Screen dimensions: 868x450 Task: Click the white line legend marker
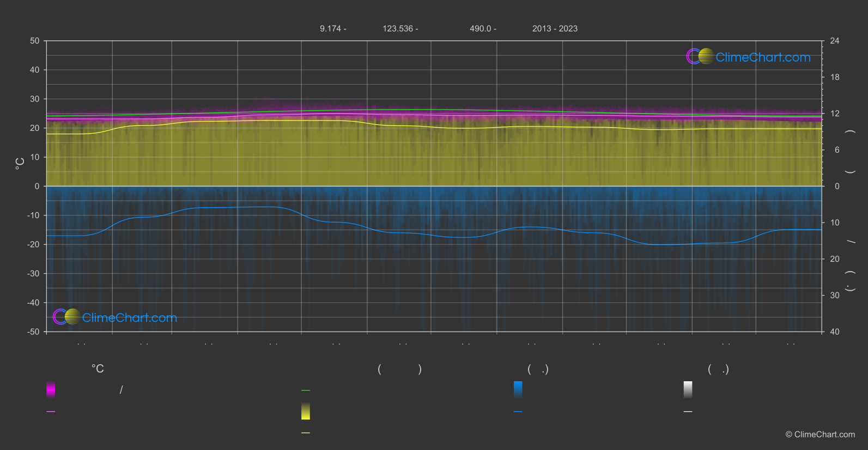coord(688,412)
